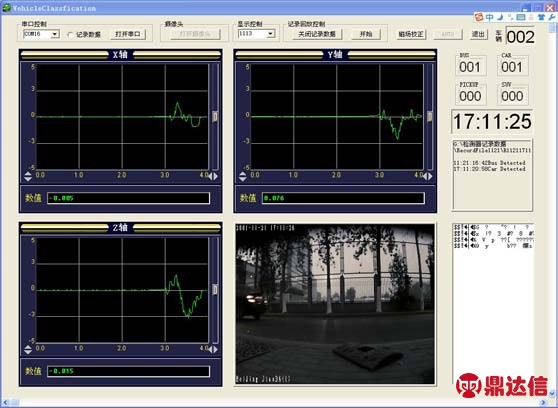Click the left/right arrows under Z轴 chart
Viewport: 558px width, 408px height.
[213, 349]
